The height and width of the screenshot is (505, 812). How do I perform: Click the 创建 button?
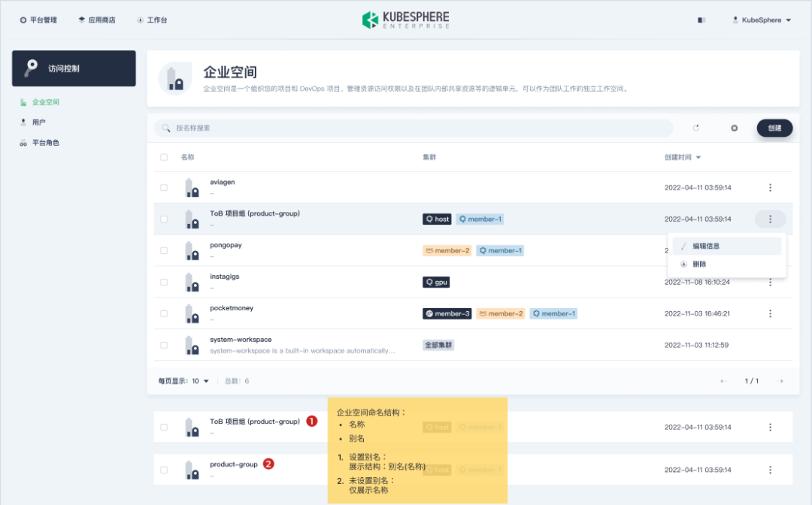click(x=774, y=128)
